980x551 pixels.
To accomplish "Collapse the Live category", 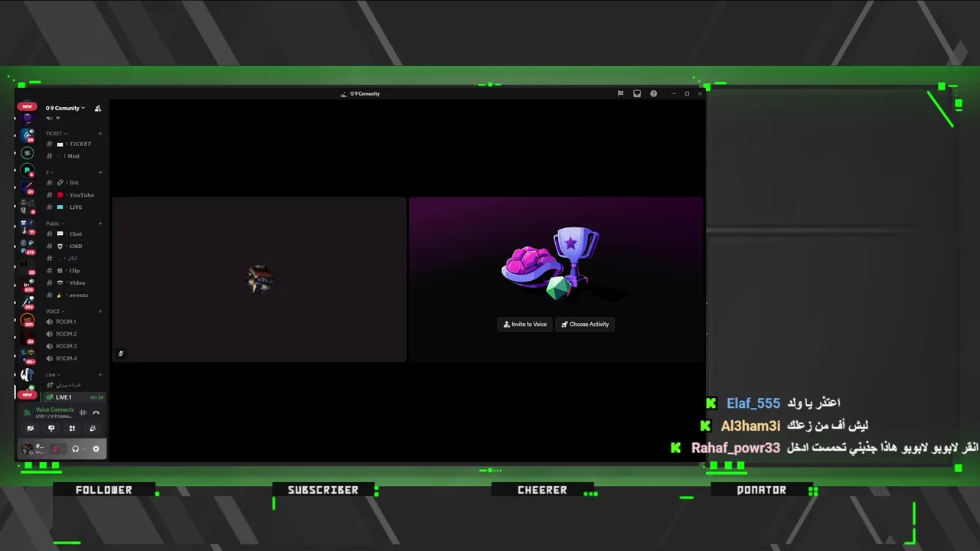I will point(53,375).
